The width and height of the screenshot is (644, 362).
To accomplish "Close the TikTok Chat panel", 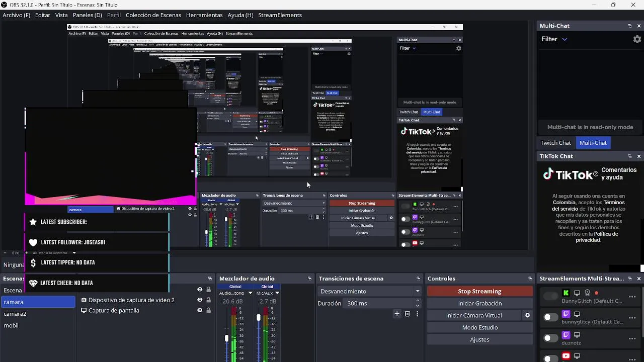I will 639,156.
